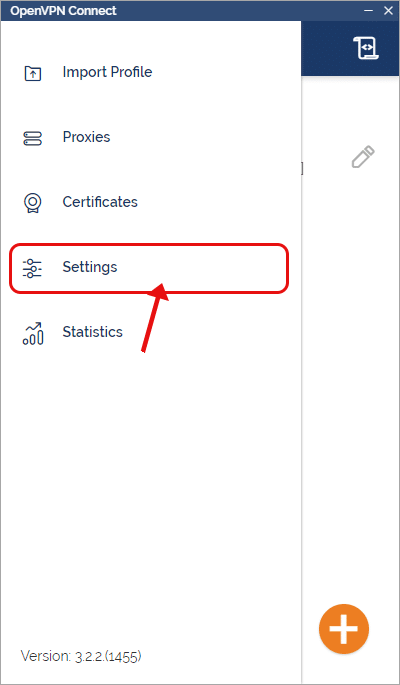The width and height of the screenshot is (400, 685).
Task: Open the Settings menu label
Action: coord(90,267)
